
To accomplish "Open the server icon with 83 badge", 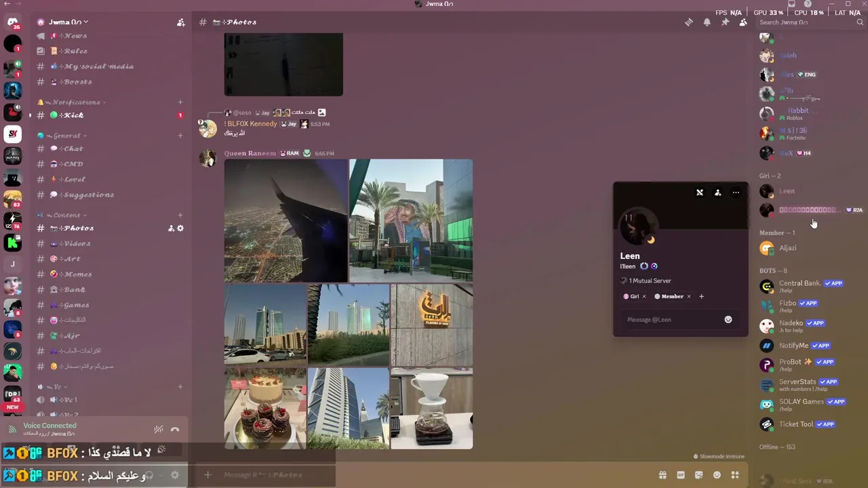I will pos(12,199).
